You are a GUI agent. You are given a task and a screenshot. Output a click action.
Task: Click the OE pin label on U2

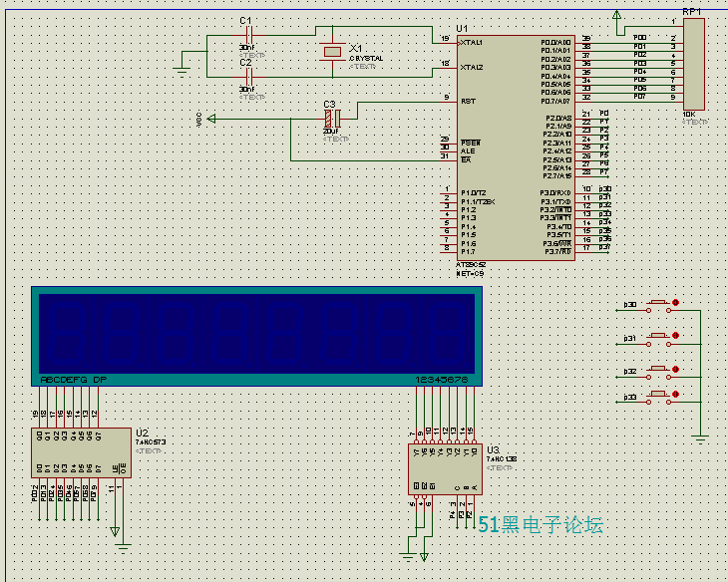(x=123, y=468)
